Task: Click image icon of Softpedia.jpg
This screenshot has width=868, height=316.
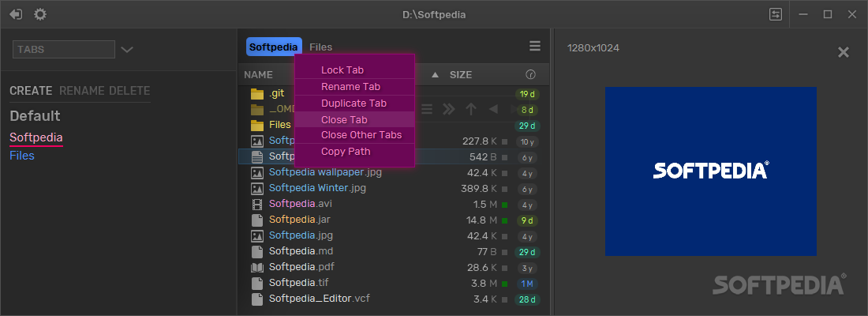Action: (x=257, y=236)
